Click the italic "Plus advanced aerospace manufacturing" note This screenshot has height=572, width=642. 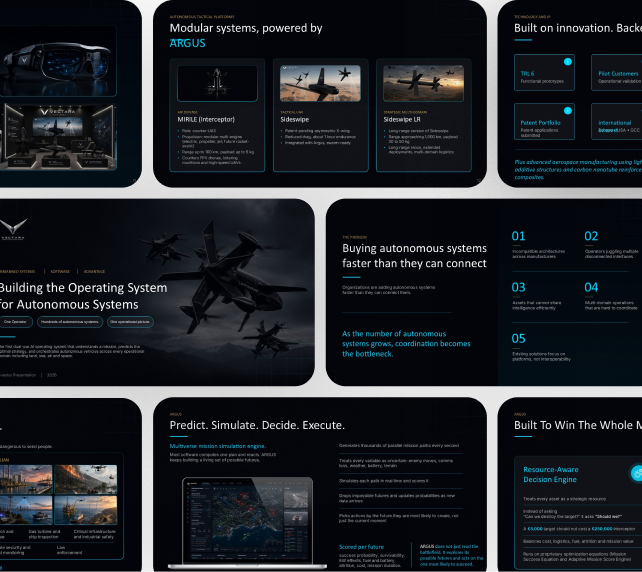578,170
